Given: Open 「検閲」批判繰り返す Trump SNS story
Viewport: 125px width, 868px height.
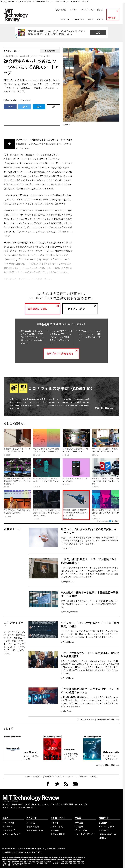Looking at the screenshot, I should [x=89, y=561].
